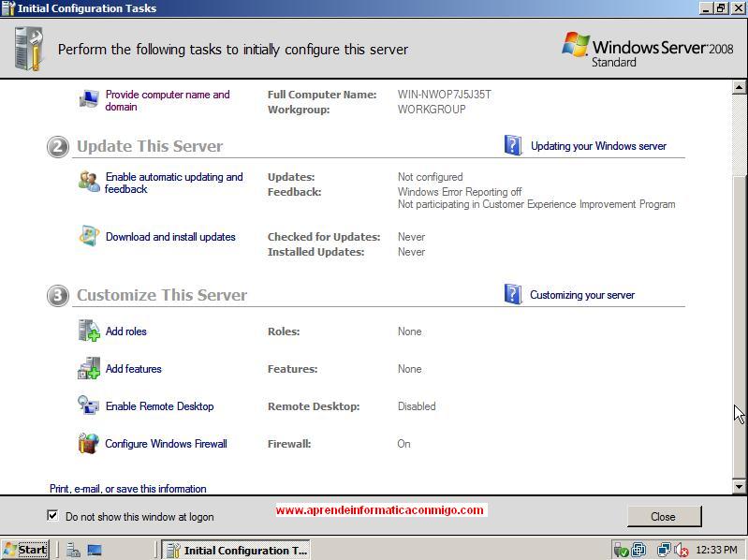The height and width of the screenshot is (560, 748).
Task: Click the users icon beside Enable automatic updating
Action: coord(89,182)
